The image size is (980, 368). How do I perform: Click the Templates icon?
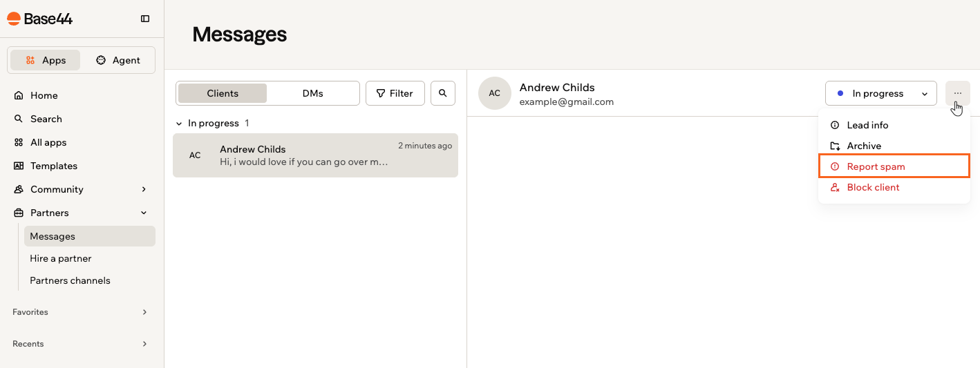[x=19, y=166]
